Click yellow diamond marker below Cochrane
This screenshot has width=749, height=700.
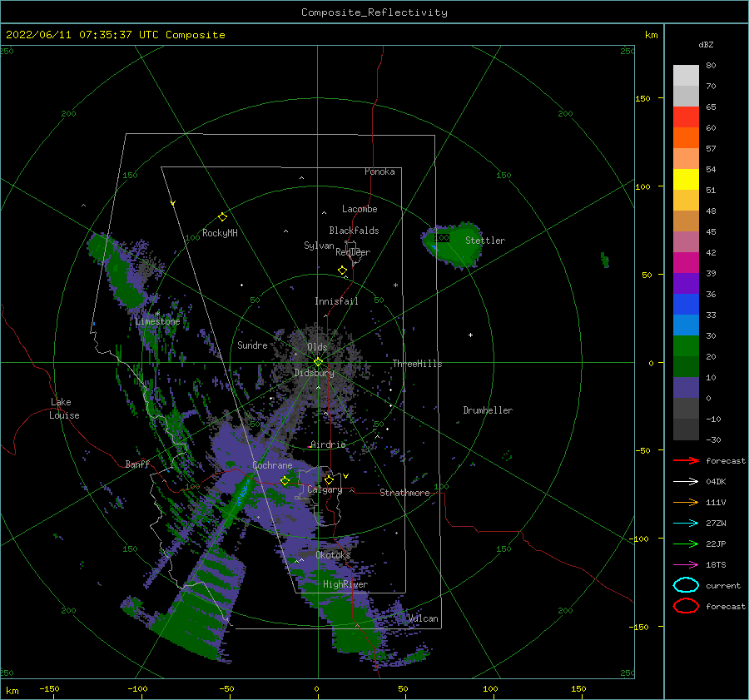tap(285, 481)
